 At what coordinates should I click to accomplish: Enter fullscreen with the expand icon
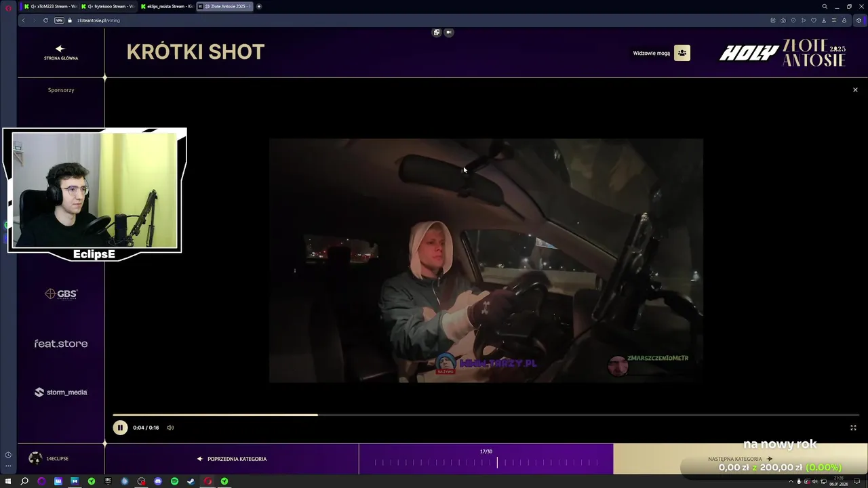coord(853,428)
